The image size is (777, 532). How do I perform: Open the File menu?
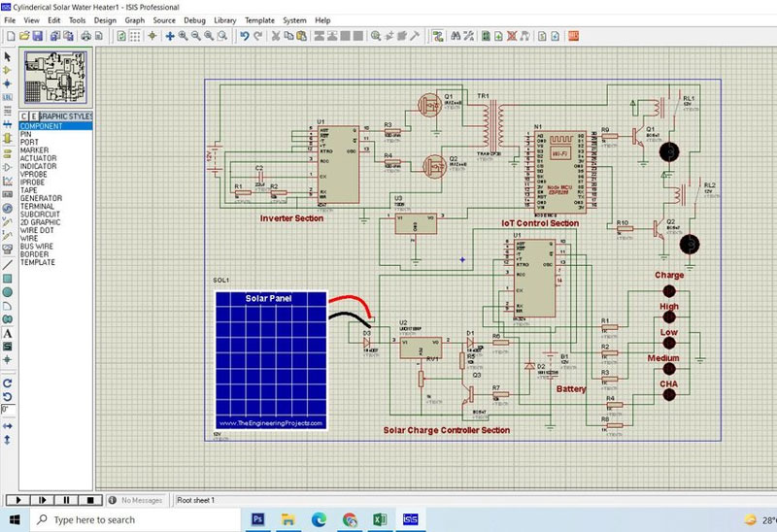click(10, 20)
